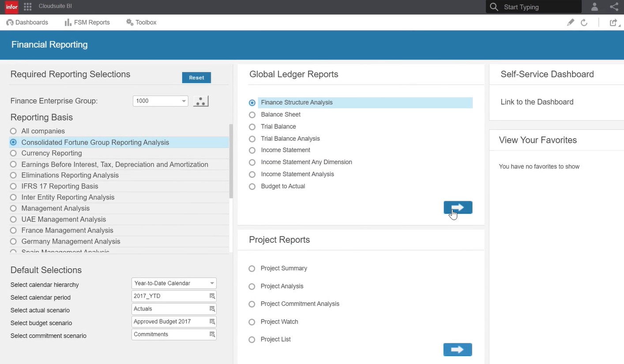The height and width of the screenshot is (364, 624).
Task: Select Income Statement Any Dimension report
Action: [301, 162]
